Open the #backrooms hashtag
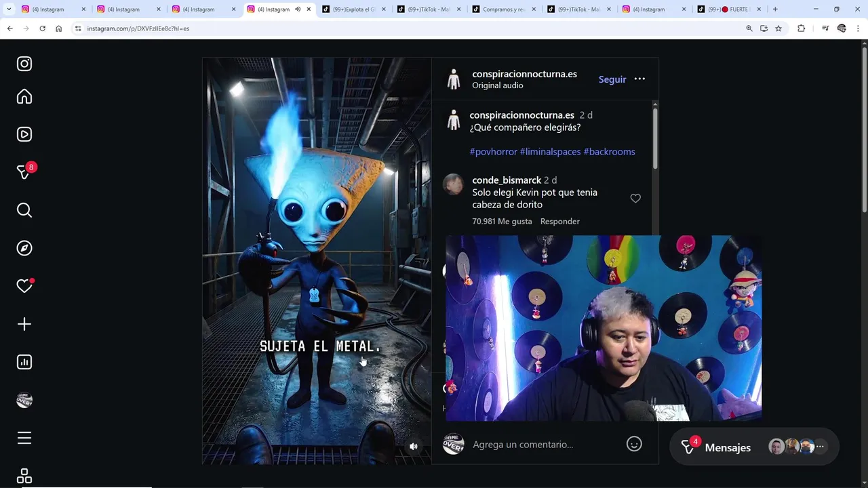This screenshot has height=488, width=868. [609, 152]
